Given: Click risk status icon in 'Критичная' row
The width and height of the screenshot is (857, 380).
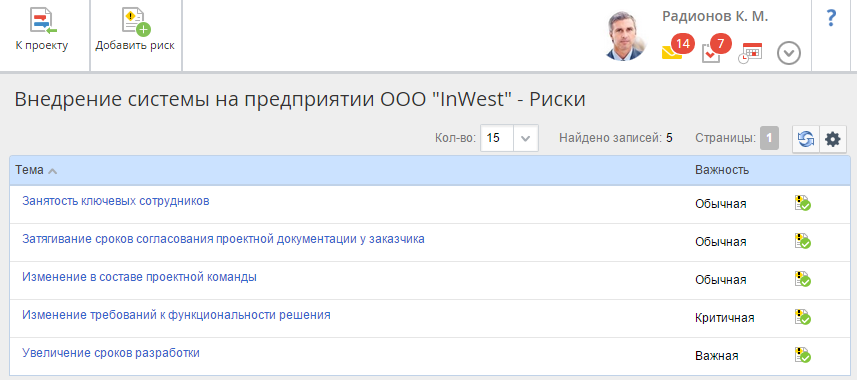Looking at the screenshot, I should 802,317.
